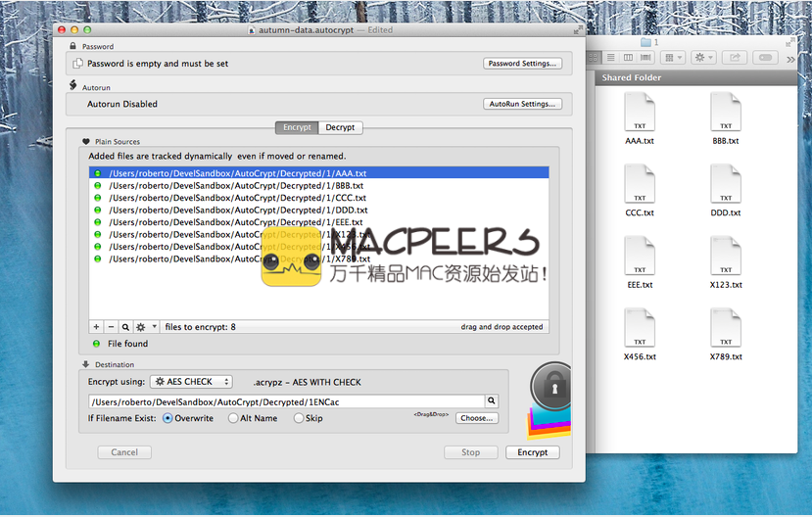Switch to the Decrypt tab
The image size is (812, 517).
pyautogui.click(x=340, y=127)
